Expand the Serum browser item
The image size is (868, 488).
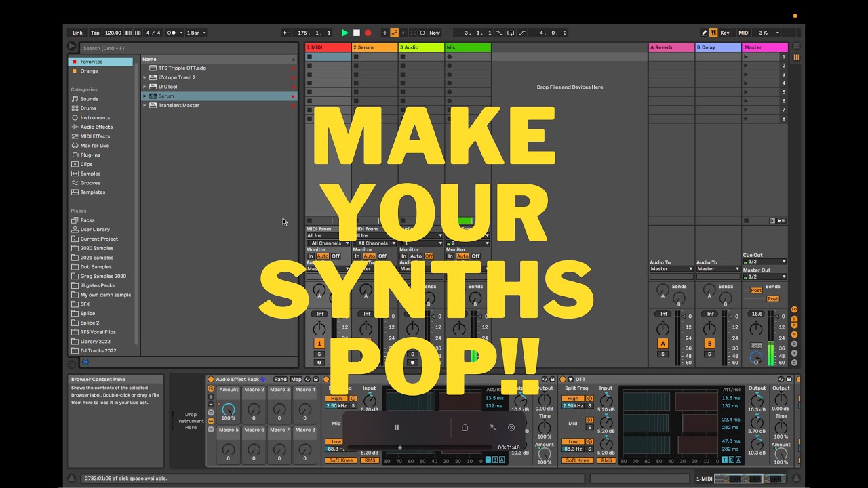point(145,96)
